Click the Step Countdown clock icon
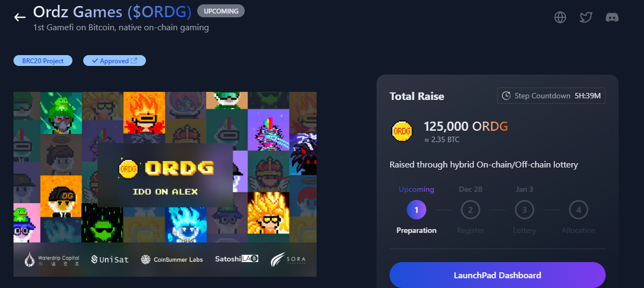 (x=506, y=96)
